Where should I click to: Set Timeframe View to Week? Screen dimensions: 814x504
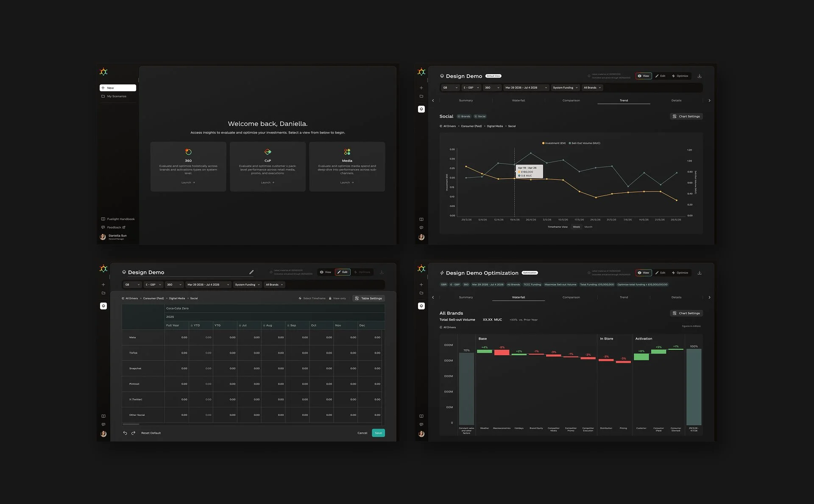pos(576,227)
